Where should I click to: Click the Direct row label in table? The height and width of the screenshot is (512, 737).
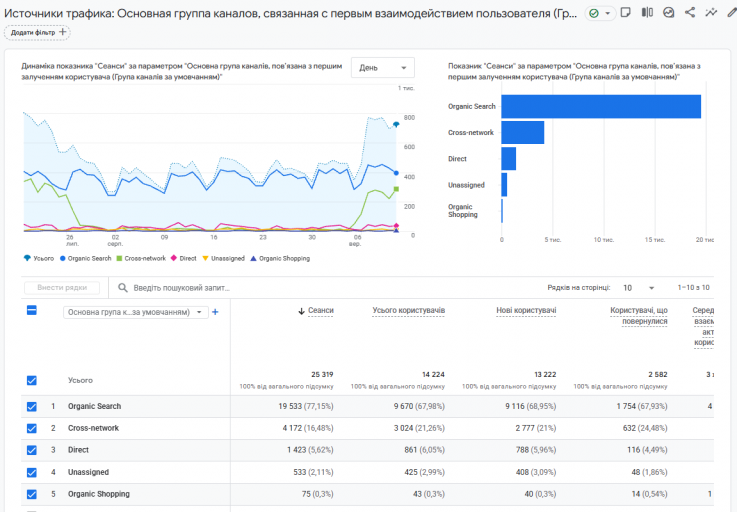point(78,450)
